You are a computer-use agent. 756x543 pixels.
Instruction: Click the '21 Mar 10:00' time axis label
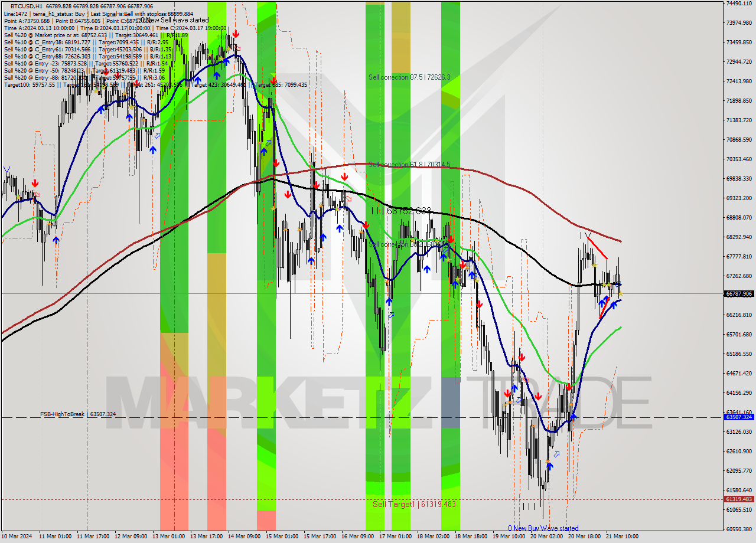click(x=624, y=537)
